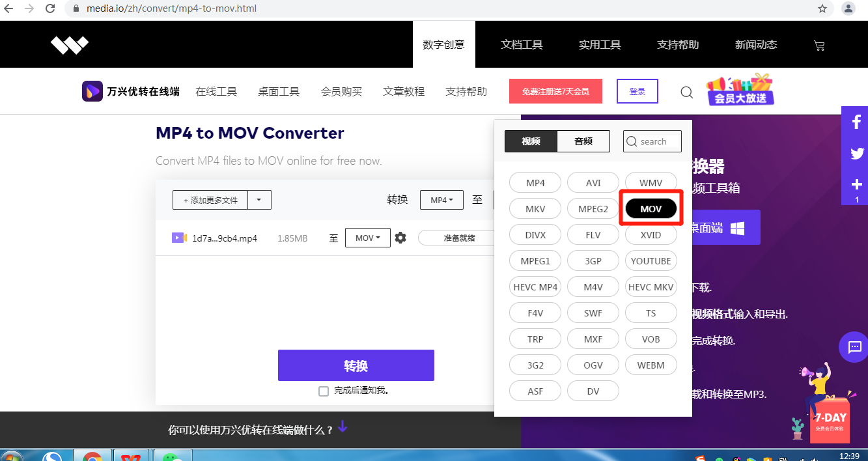868x461 pixels.
Task: Switch to the 音频 tab
Action: click(583, 141)
